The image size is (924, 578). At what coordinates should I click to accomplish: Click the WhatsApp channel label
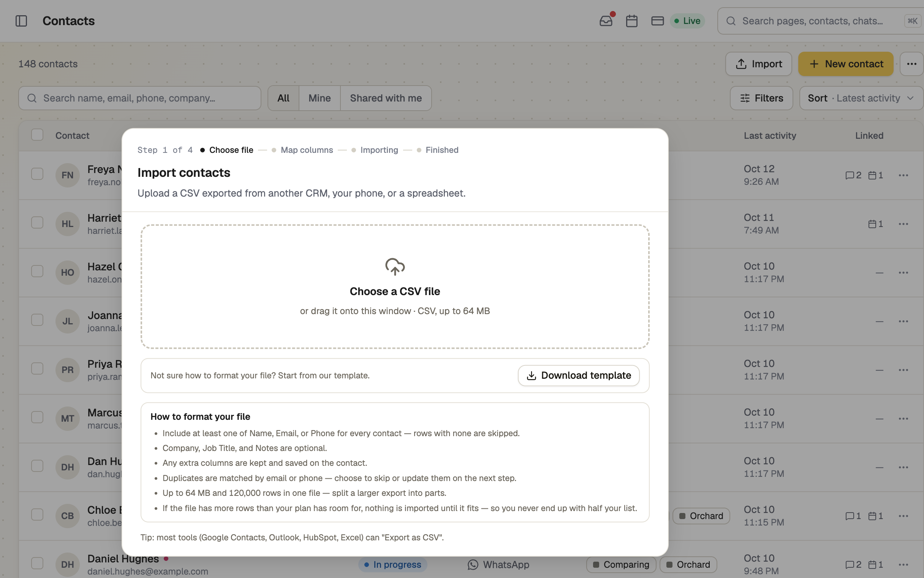pos(498,565)
